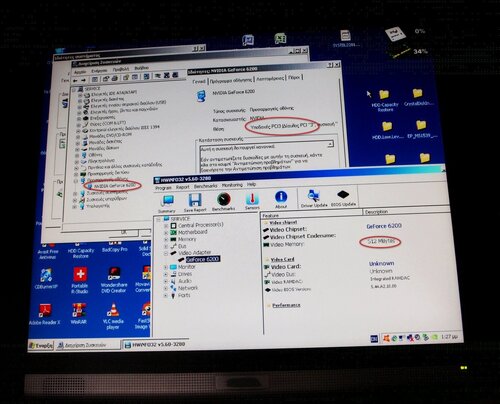Select NVIDIA GeForce 6200 in Device Manager
Image resolution: width=500 pixels, height=404 pixels.
tap(114, 185)
